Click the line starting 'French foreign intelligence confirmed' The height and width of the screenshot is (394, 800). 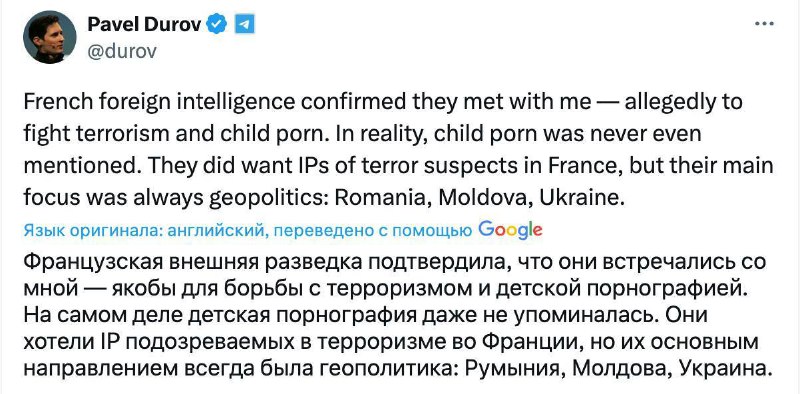(x=383, y=103)
